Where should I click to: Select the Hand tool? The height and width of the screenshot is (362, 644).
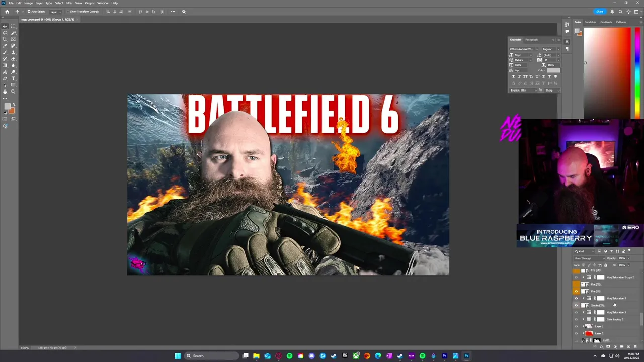coord(5,92)
